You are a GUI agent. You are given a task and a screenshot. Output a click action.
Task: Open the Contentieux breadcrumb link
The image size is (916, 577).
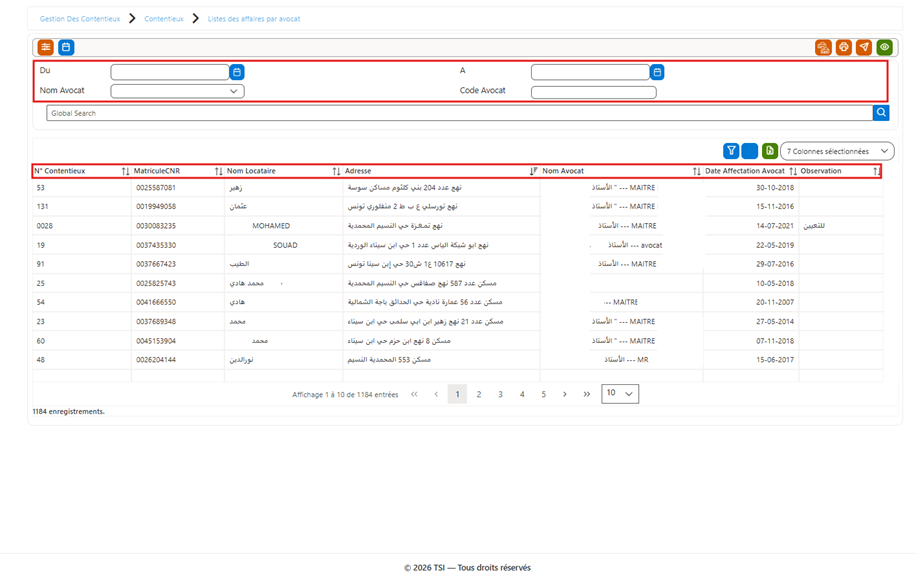pos(164,19)
